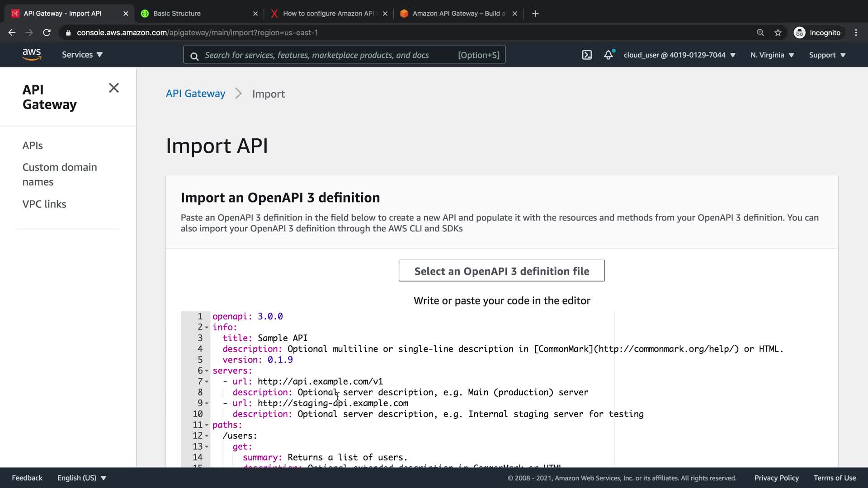Click Select an OpenAPI 3 definition file

[x=501, y=271]
